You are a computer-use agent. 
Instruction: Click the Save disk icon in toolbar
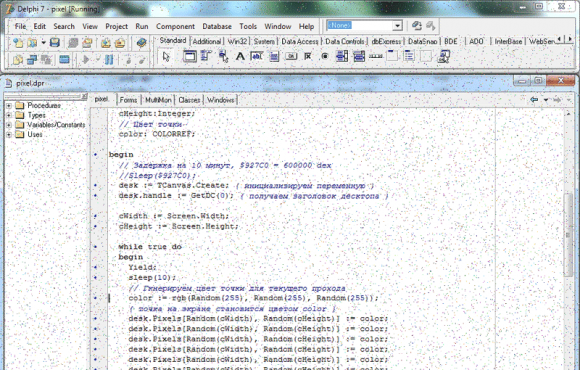coord(55,43)
